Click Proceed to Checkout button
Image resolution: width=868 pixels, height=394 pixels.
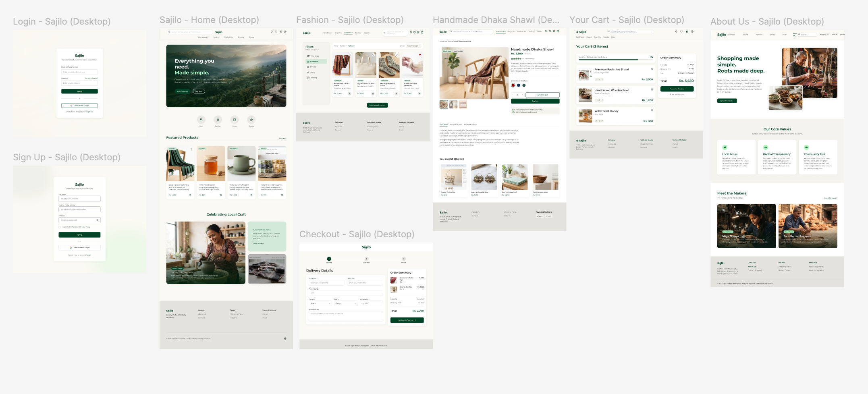click(x=677, y=89)
